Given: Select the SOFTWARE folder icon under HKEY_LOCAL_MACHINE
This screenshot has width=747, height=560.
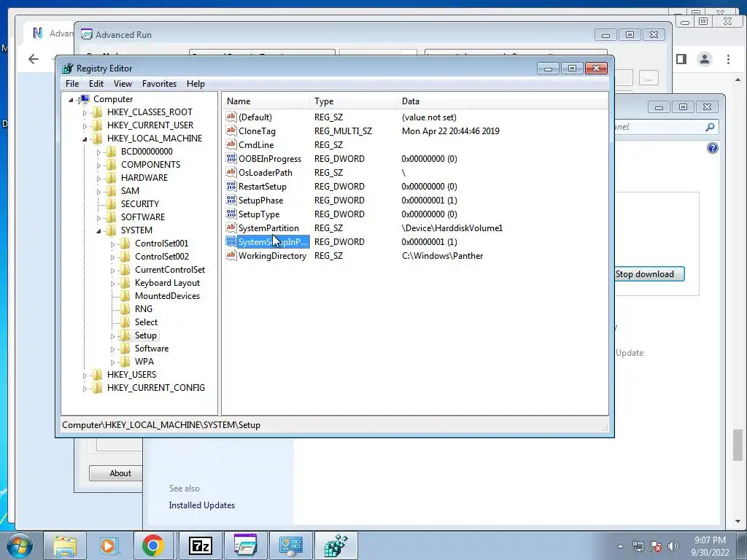Looking at the screenshot, I should pos(111,217).
